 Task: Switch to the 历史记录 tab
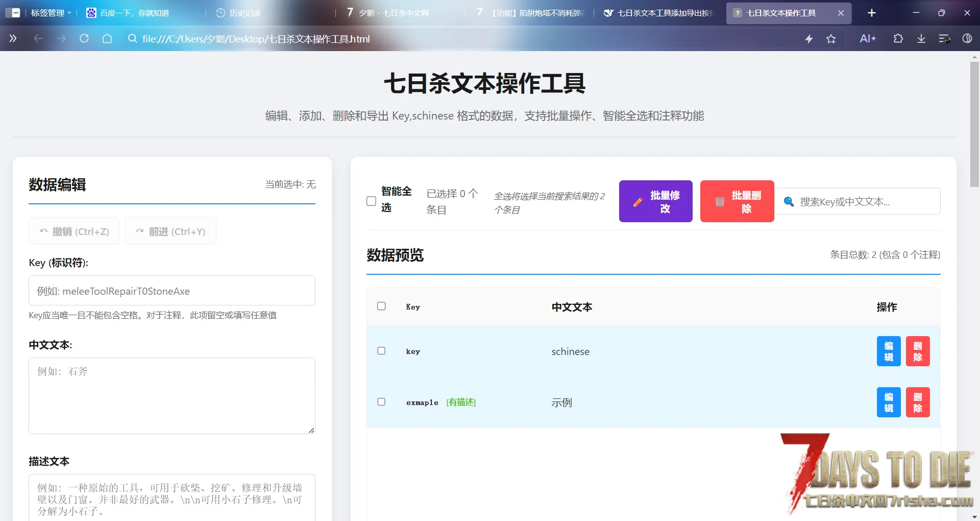[x=244, y=13]
